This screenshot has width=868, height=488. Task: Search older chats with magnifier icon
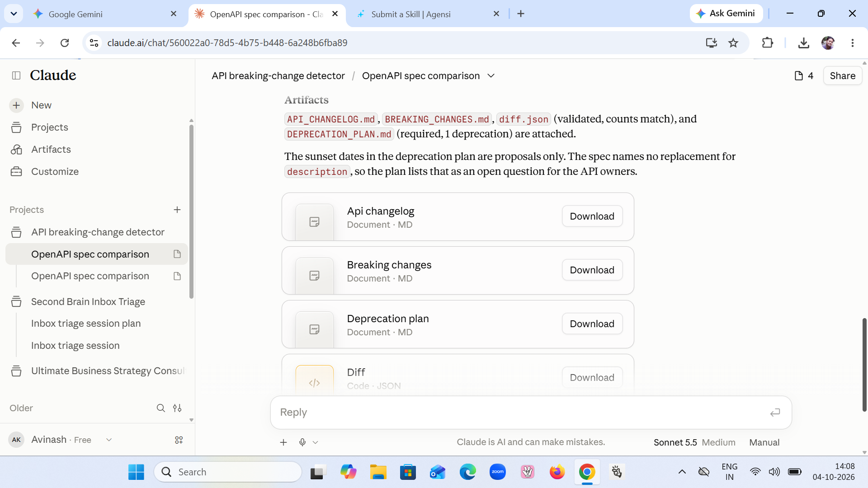coord(160,408)
